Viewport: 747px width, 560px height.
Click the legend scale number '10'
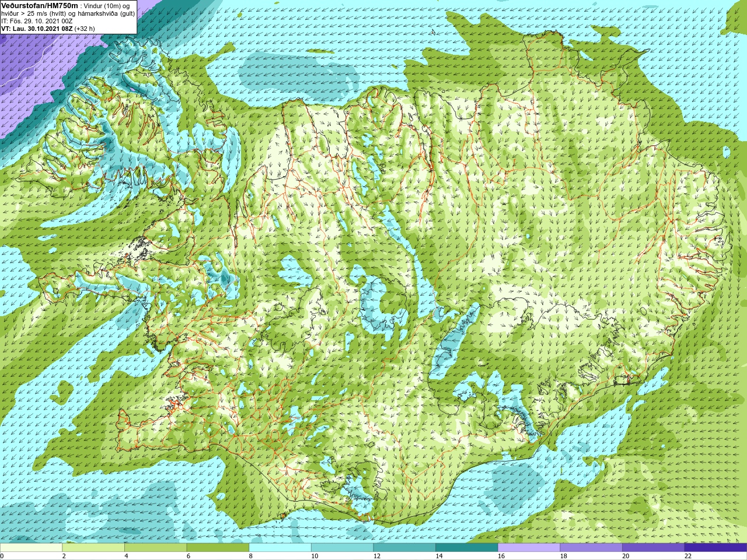pyautogui.click(x=315, y=556)
